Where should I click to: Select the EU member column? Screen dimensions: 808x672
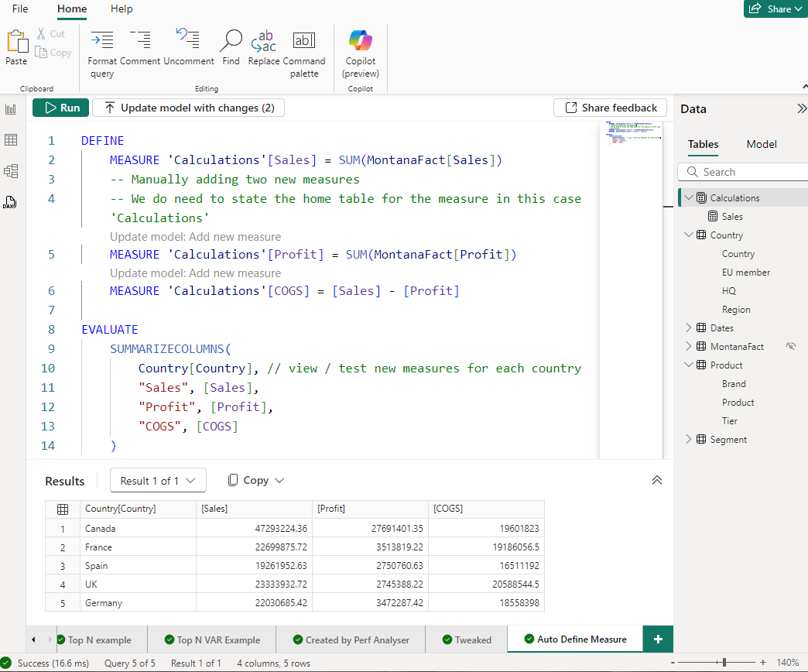click(745, 272)
